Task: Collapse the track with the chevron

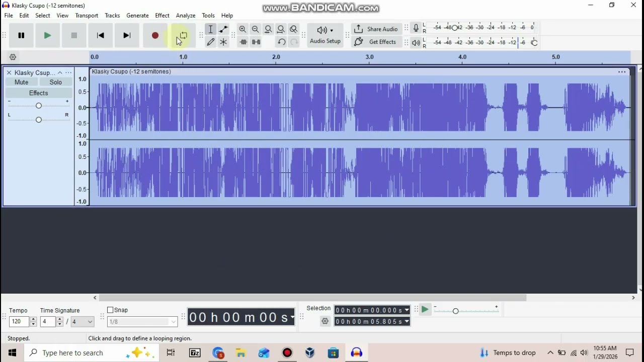Action: point(60,73)
